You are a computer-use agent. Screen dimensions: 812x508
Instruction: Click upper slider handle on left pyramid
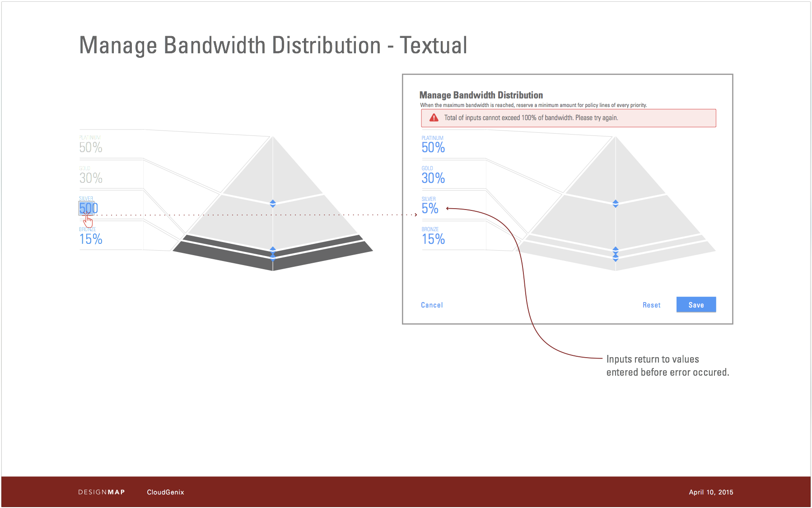tap(273, 204)
